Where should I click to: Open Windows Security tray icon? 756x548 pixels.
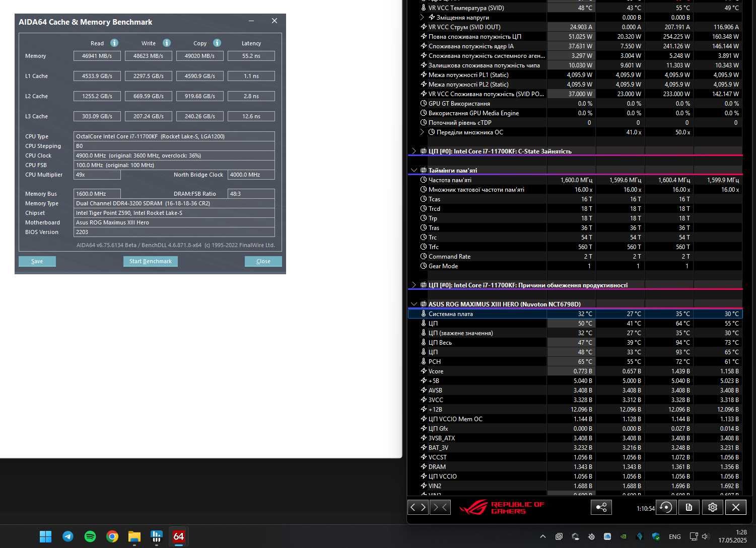[656, 536]
